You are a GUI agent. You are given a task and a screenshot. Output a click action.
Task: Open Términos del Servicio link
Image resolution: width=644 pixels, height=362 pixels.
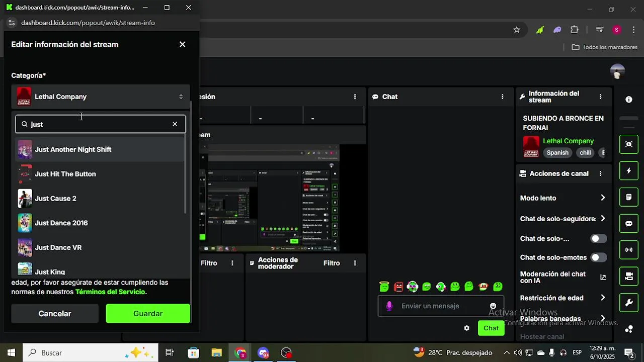pos(110,292)
